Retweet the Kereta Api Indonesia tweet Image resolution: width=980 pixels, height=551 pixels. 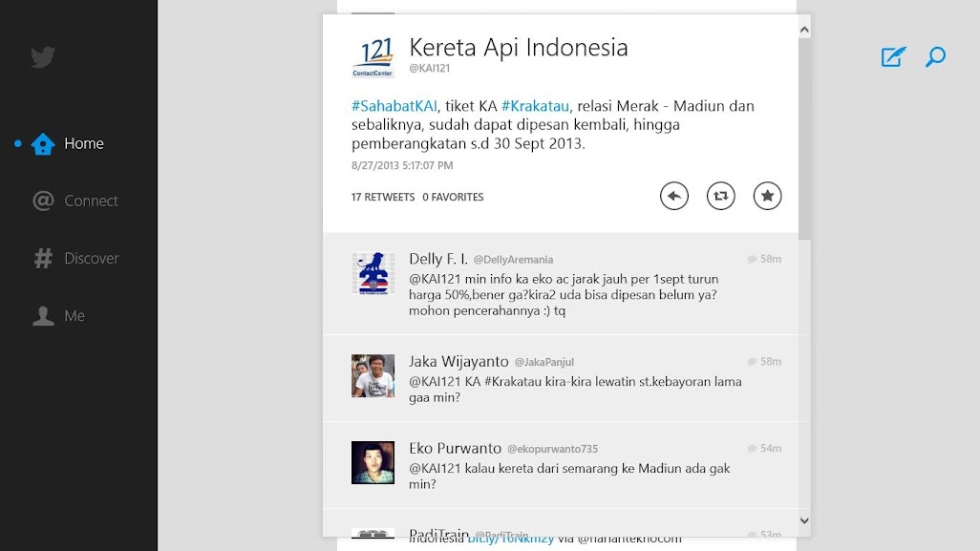(x=721, y=196)
